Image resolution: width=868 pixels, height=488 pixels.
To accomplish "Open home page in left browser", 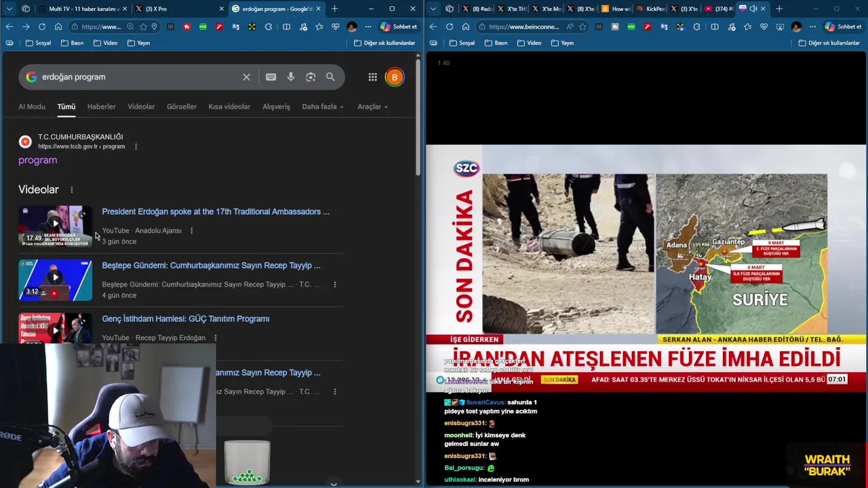I will [x=58, y=26].
